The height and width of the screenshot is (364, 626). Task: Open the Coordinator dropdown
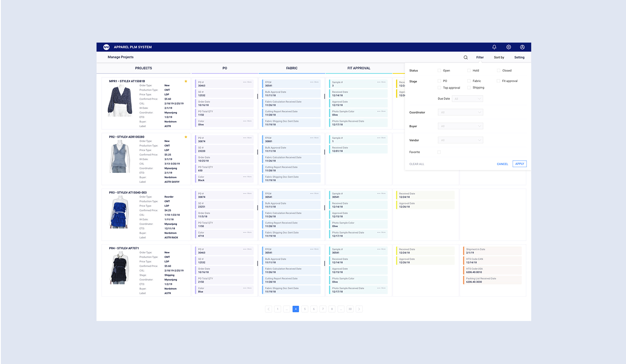coord(461,113)
